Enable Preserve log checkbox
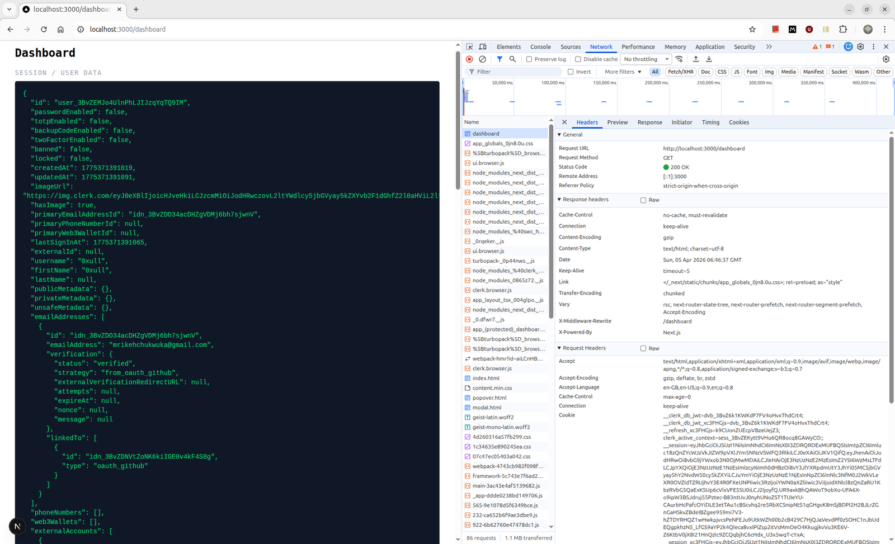The image size is (895, 544). [529, 59]
